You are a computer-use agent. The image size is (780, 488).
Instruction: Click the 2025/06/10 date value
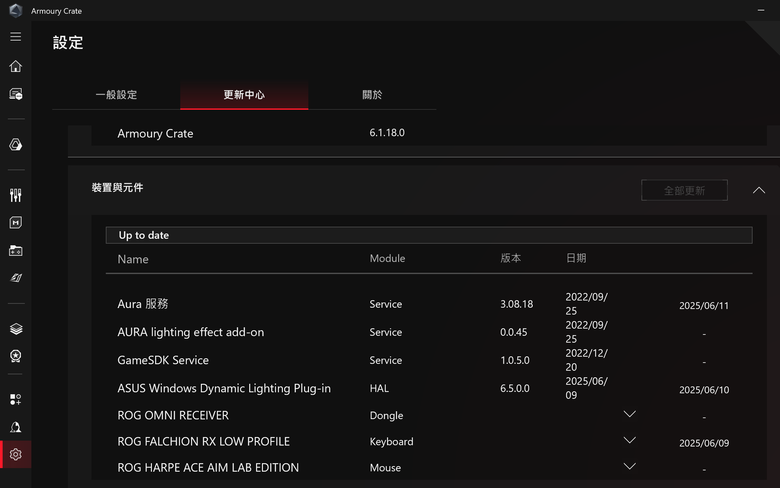click(704, 390)
